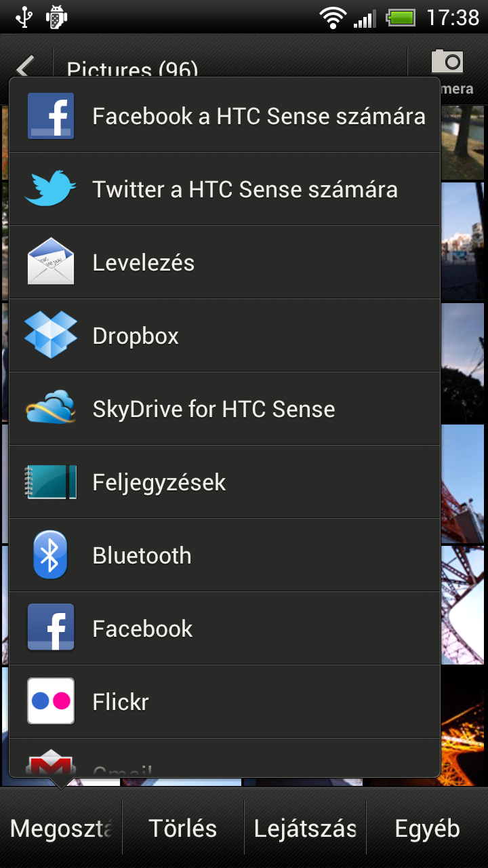Open the Egyéb menu
This screenshot has height=868, width=488.
(x=427, y=828)
